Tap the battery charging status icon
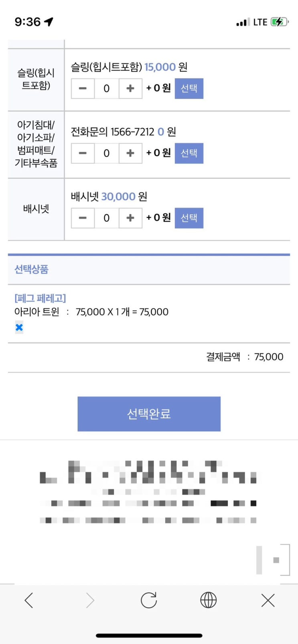Screen dimensions: 298x644 point(279,22)
